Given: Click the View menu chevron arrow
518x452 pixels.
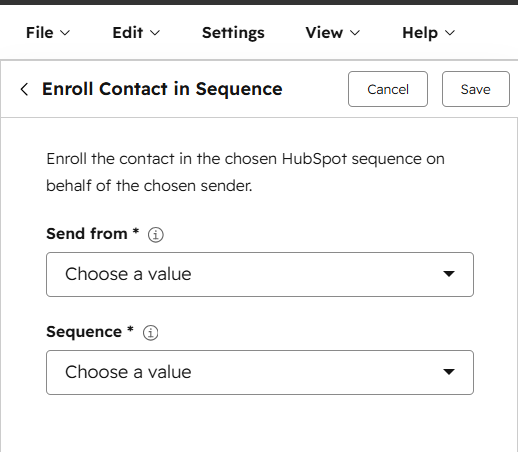Looking at the screenshot, I should click(355, 33).
